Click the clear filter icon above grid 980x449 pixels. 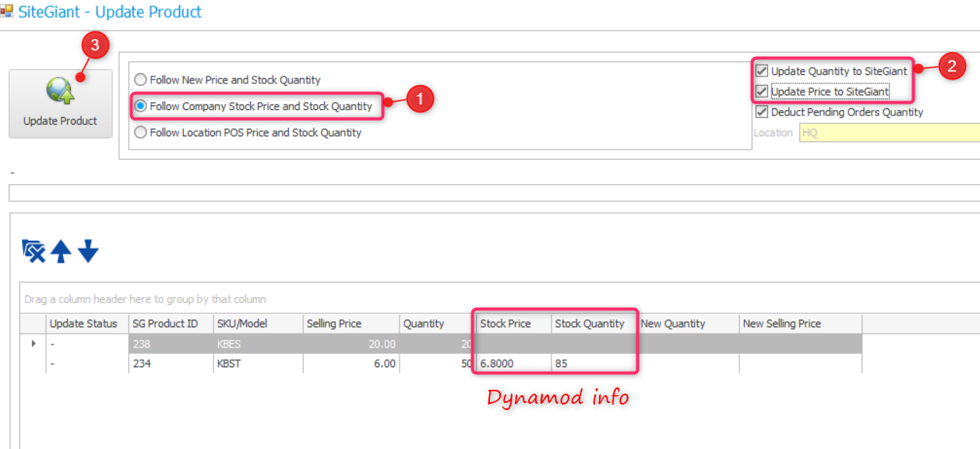tap(33, 251)
